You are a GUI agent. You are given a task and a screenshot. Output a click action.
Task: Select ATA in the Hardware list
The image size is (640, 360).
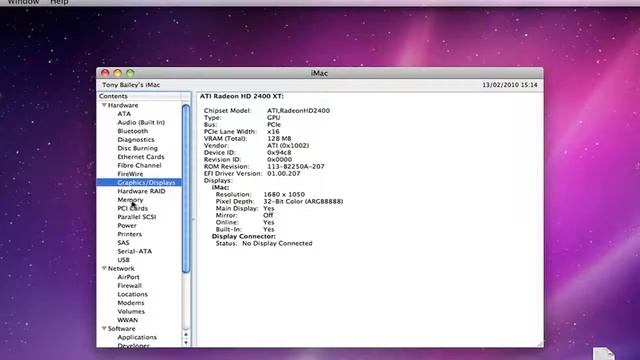(x=124, y=114)
